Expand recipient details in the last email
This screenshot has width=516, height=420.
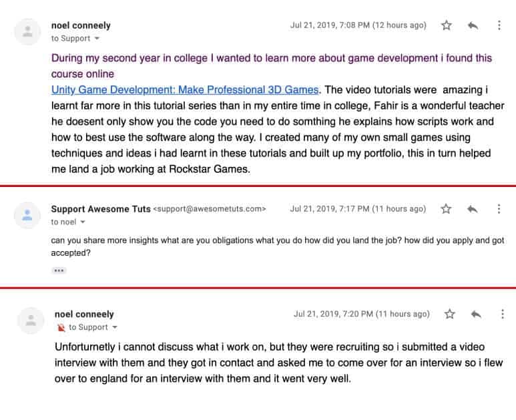[115, 327]
